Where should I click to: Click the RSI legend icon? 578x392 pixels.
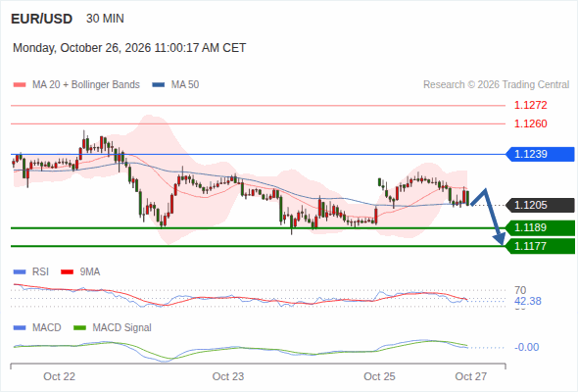click(20, 272)
